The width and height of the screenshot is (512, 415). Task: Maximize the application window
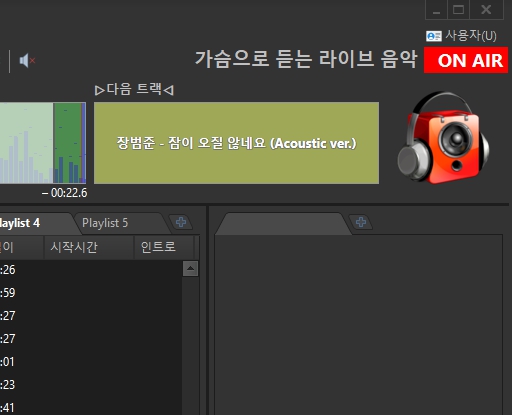tap(458, 10)
